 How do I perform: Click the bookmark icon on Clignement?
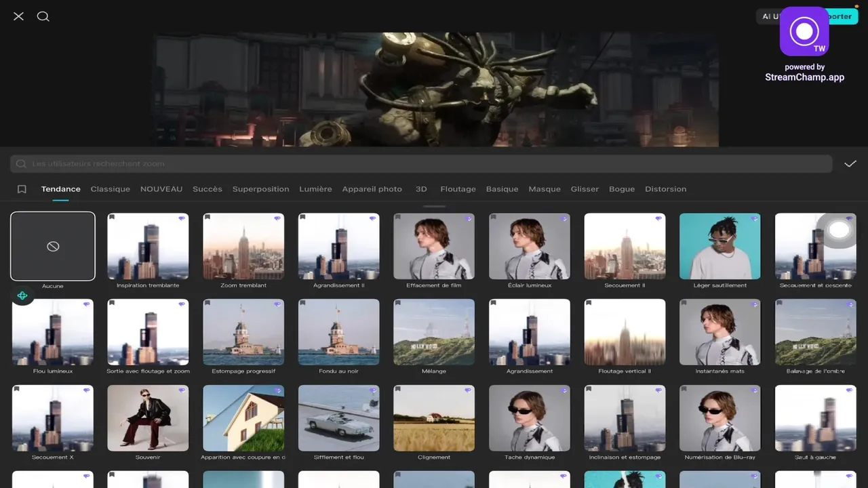[399, 390]
